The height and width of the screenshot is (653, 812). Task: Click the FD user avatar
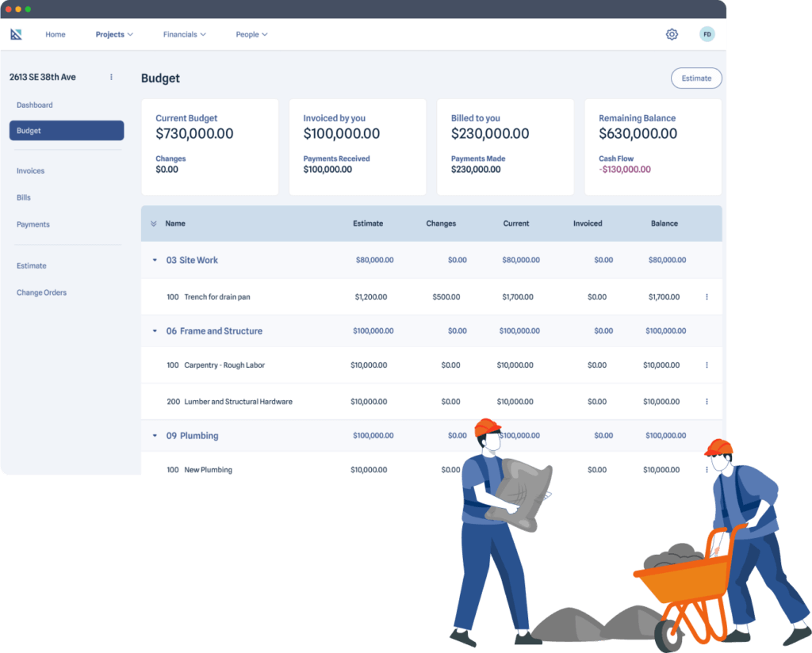(x=706, y=34)
